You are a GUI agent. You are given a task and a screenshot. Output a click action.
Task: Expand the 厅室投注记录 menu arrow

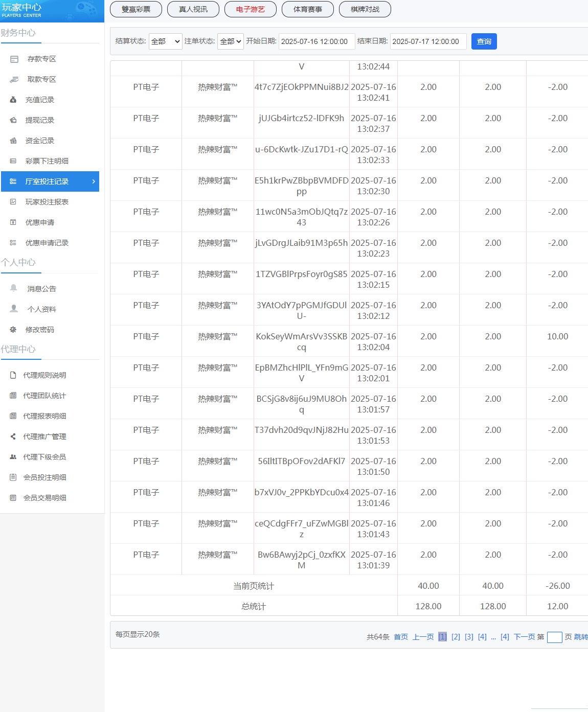[94, 181]
